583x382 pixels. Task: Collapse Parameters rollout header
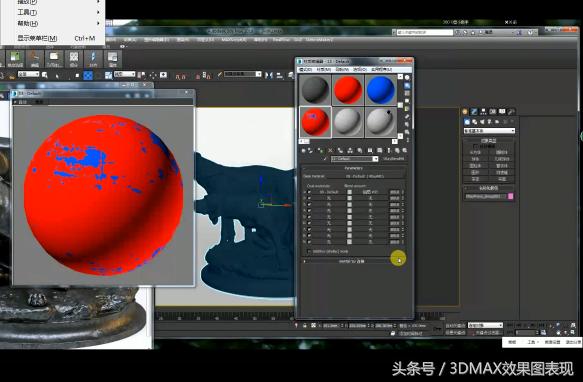click(x=354, y=168)
